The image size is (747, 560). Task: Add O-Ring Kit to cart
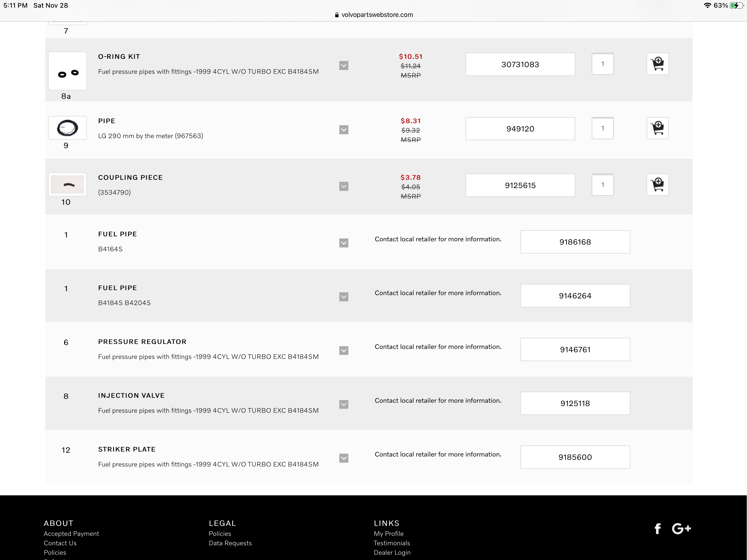tap(657, 64)
